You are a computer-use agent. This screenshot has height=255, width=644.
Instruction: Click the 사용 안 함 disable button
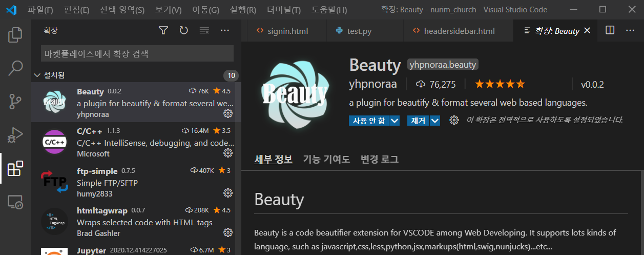pyautogui.click(x=369, y=121)
